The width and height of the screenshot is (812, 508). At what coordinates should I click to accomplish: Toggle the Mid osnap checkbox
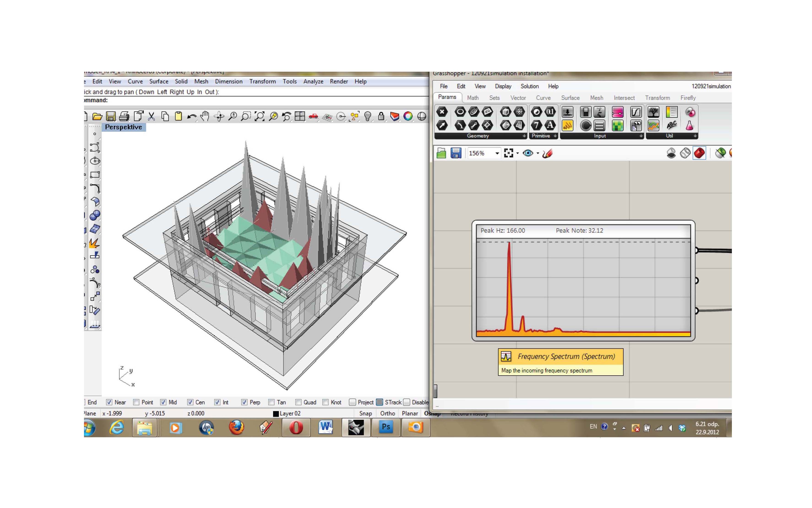(163, 402)
